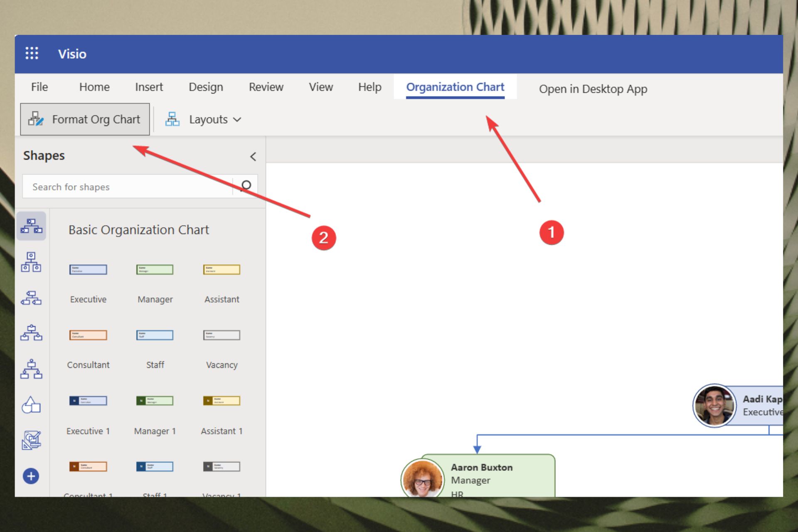Select the Basic Organization Chart stencil icon
The width and height of the screenshot is (798, 532).
pyautogui.click(x=32, y=227)
